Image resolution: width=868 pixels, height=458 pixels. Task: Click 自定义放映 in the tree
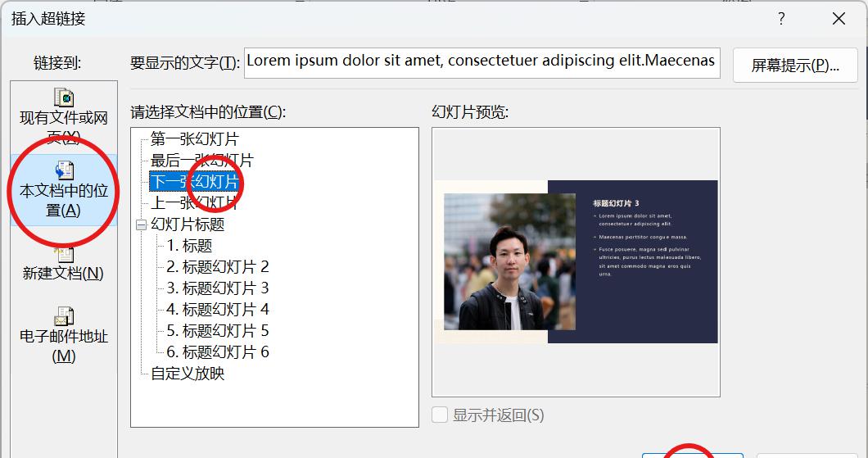(x=187, y=374)
